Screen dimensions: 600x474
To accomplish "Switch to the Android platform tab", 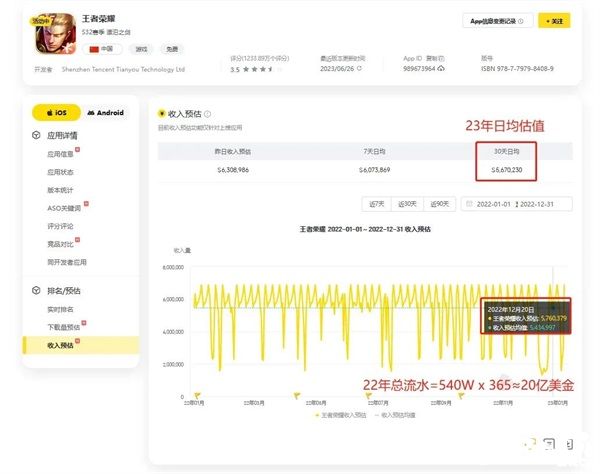I will (x=106, y=112).
